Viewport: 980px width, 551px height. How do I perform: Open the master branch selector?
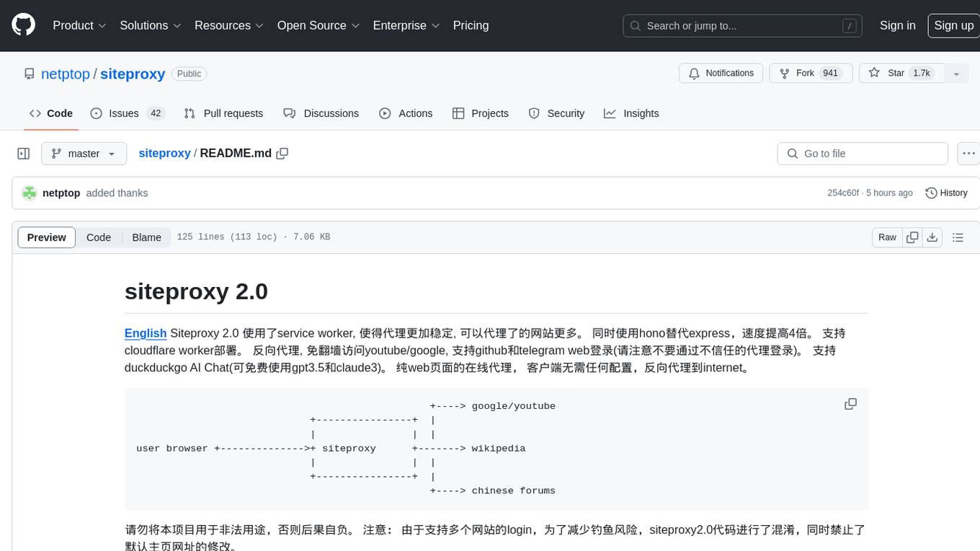click(x=84, y=154)
